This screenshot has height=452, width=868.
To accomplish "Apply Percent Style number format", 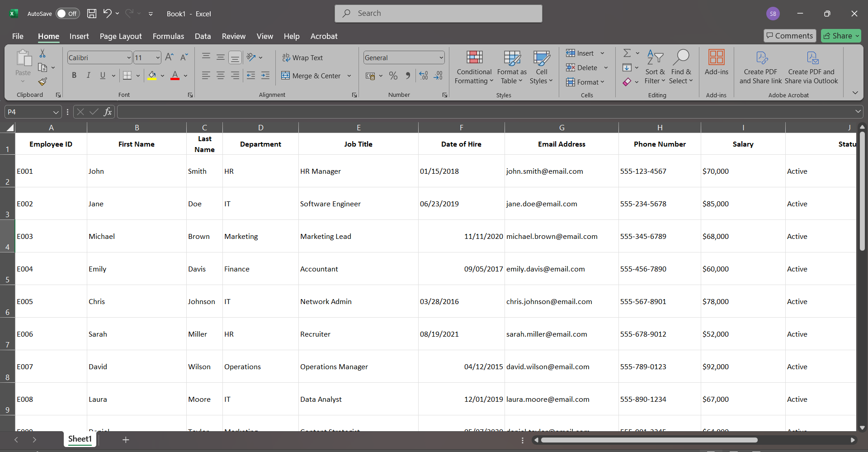I will [x=393, y=76].
